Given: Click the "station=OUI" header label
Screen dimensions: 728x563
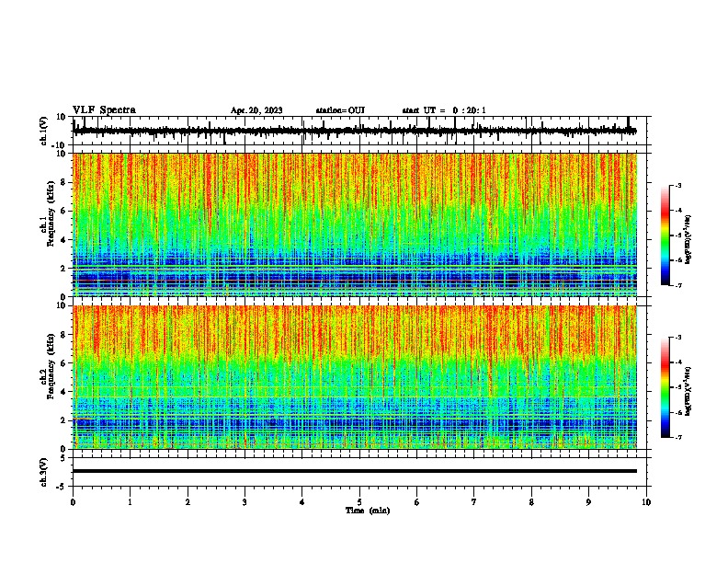Looking at the screenshot, I should tap(340, 110).
